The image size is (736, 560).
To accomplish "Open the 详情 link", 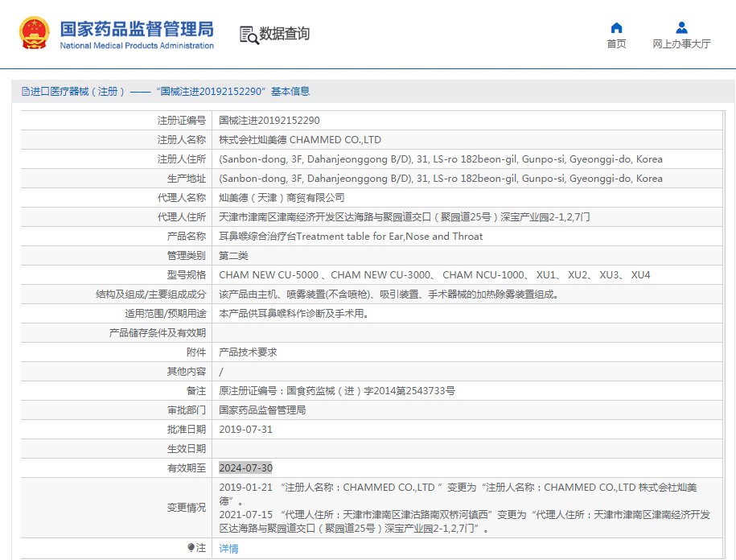I will coord(228,548).
